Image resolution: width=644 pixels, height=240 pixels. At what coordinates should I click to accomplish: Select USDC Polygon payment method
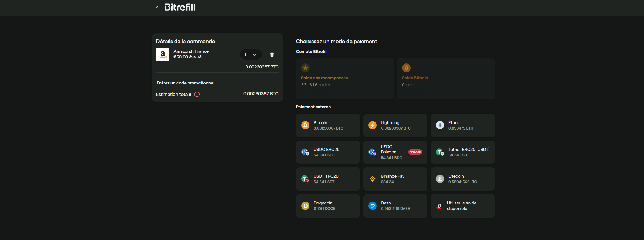395,152
